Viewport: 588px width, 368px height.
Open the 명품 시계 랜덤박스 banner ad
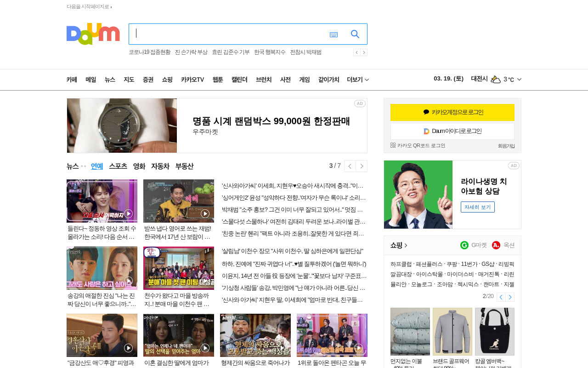point(217,126)
